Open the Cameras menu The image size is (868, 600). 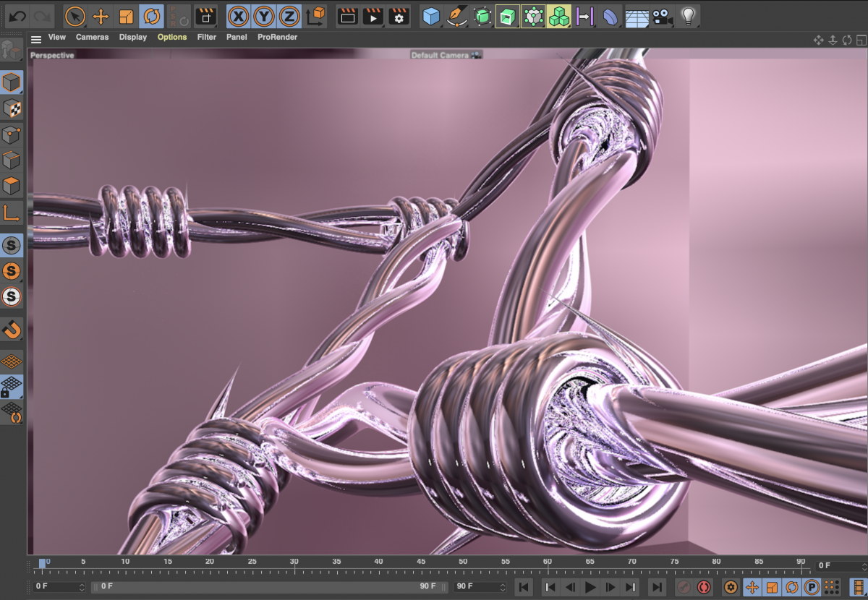92,37
